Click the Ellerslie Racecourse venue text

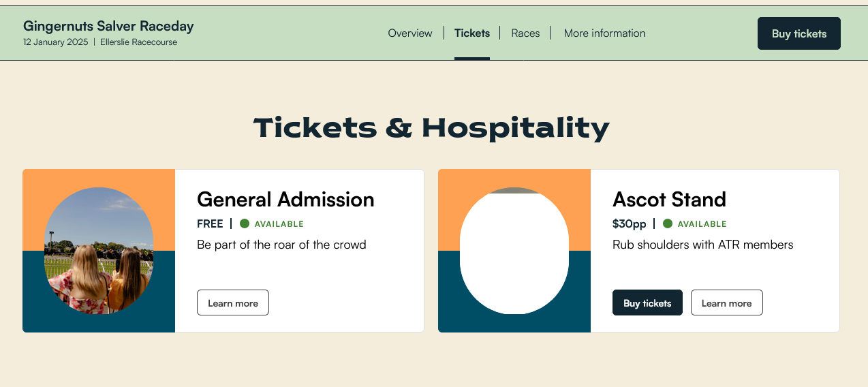pyautogui.click(x=138, y=42)
